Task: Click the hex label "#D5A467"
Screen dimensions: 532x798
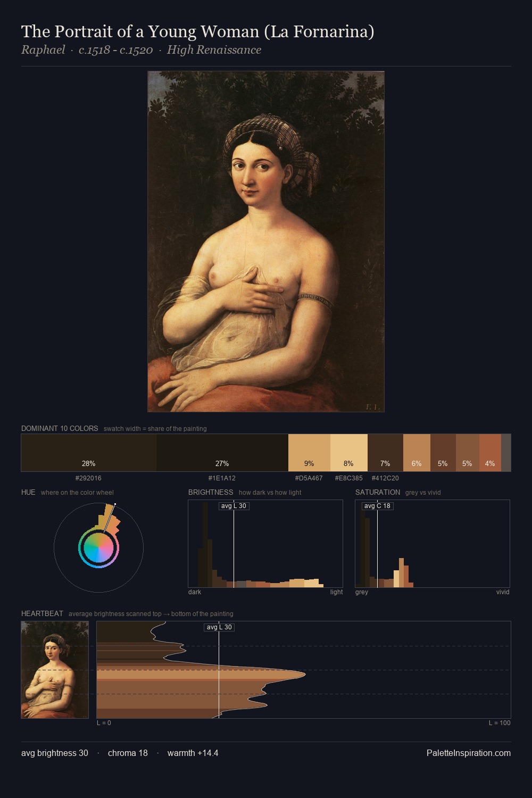Action: click(x=309, y=478)
